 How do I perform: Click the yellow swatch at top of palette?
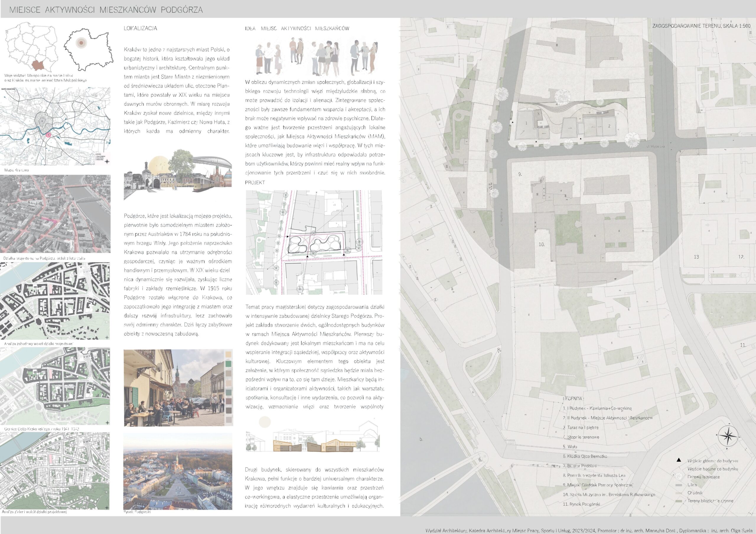pos(228,354)
